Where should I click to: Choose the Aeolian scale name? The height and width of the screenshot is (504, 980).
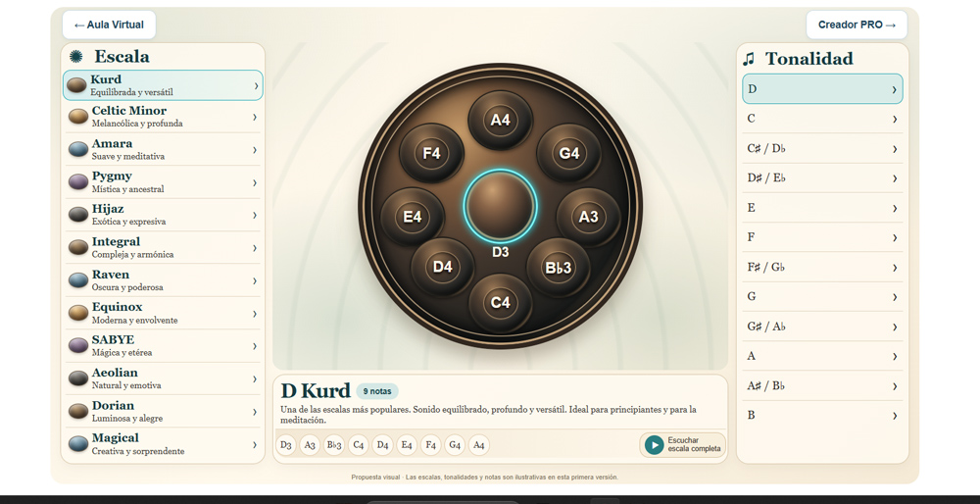pyautogui.click(x=115, y=372)
